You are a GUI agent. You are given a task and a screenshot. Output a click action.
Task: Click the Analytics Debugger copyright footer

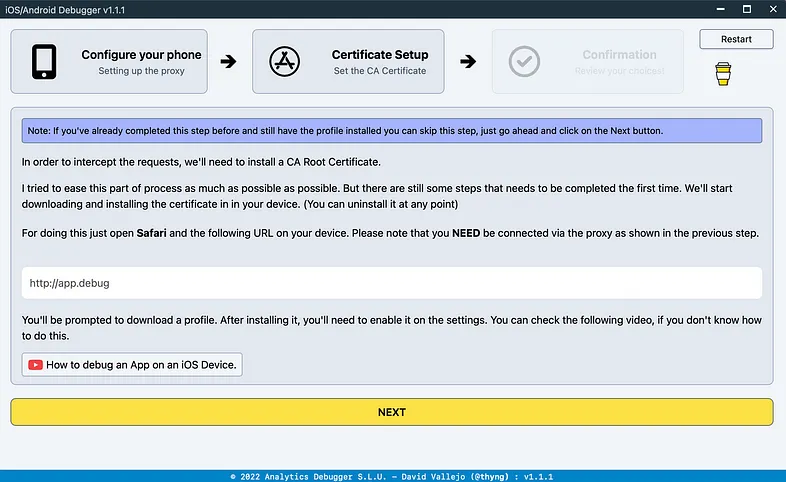(x=392, y=476)
